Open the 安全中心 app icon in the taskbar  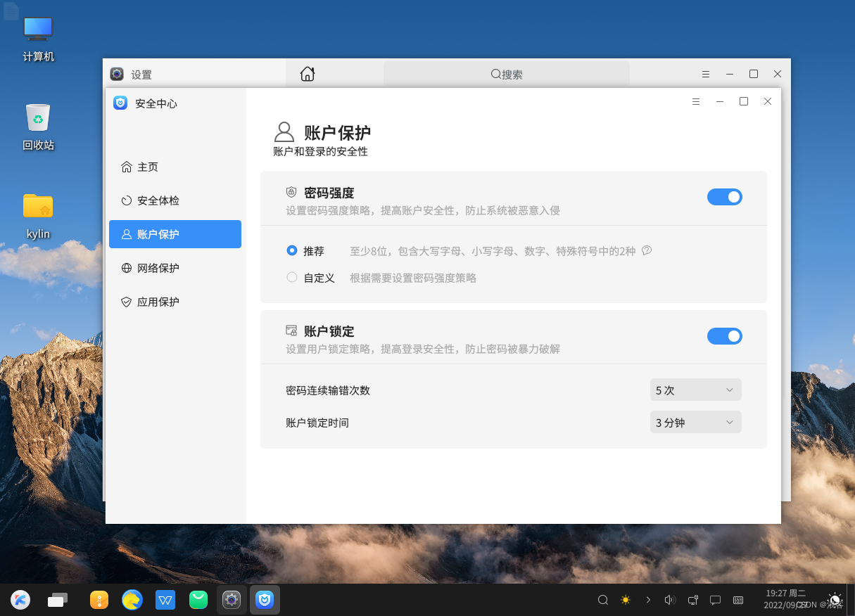(x=265, y=600)
